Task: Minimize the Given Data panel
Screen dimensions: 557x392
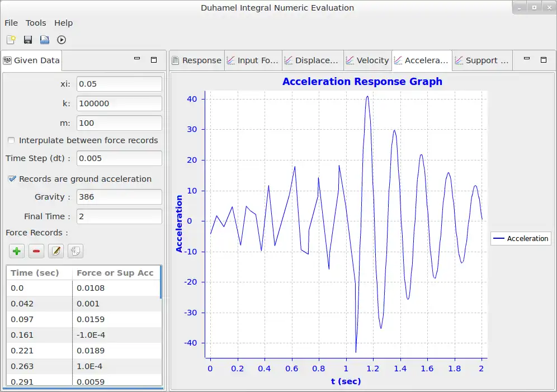Action: point(137,59)
